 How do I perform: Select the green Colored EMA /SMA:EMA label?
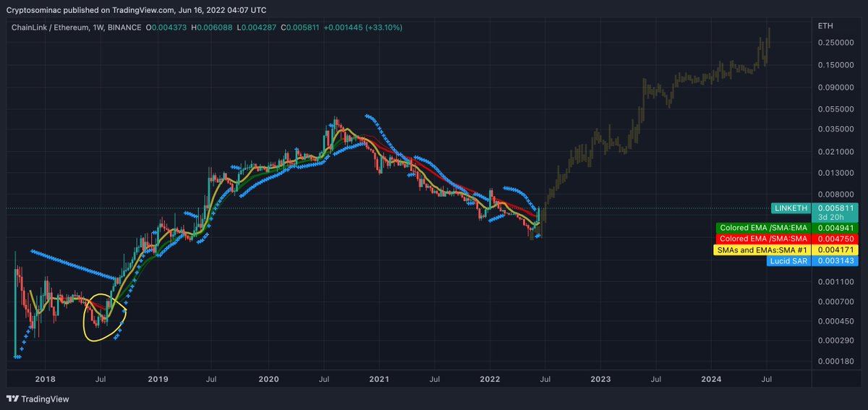tap(762, 228)
